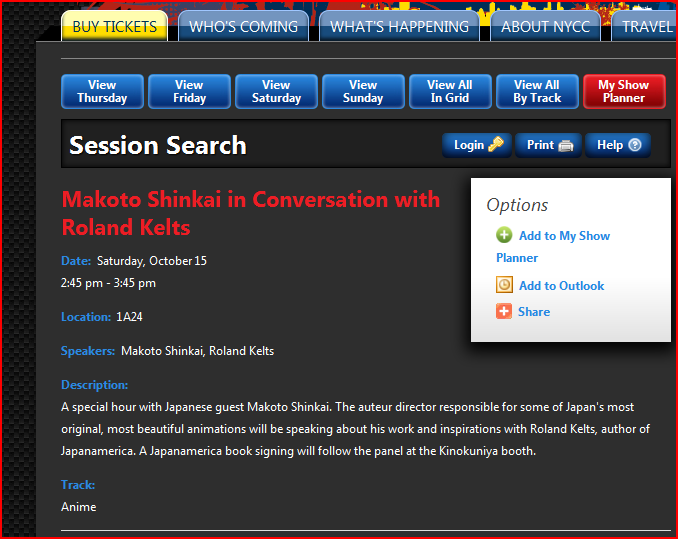This screenshot has height=539, width=678.
Task: Click Add to My Show Planner link
Action: pos(564,236)
